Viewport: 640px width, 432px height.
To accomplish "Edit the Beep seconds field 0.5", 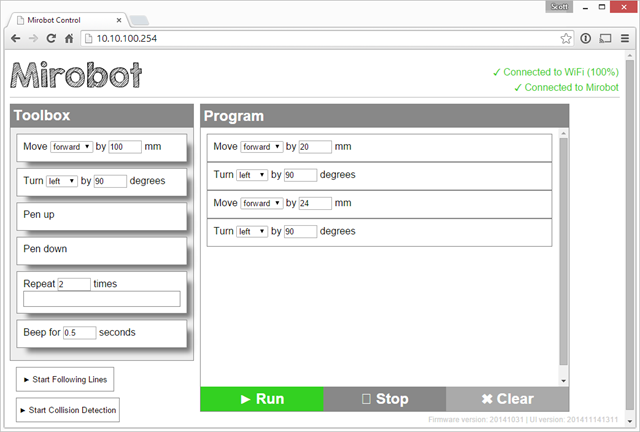I will click(x=80, y=332).
